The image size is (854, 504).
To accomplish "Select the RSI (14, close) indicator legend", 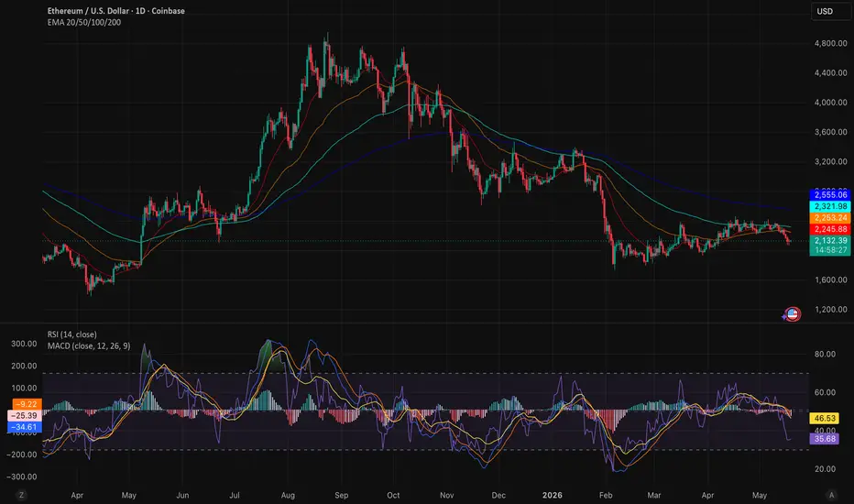I will pos(71,334).
